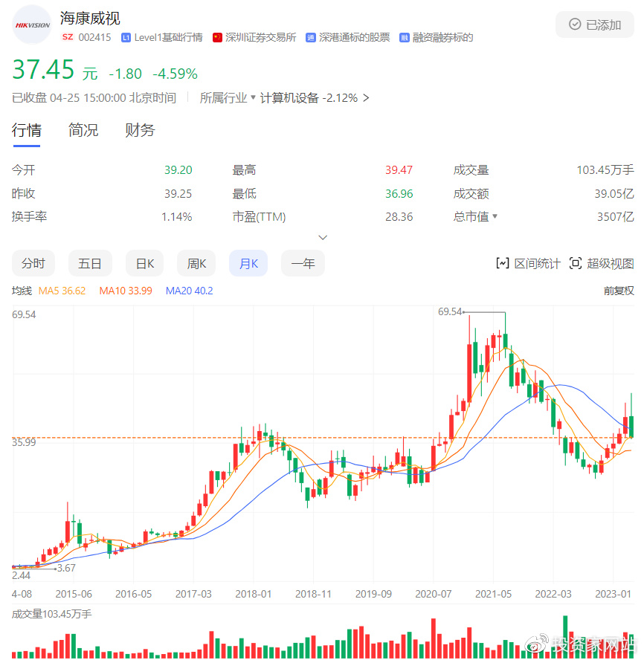Select the 一年 chart view
Image resolution: width=644 pixels, height=660 pixels.
[x=303, y=264]
